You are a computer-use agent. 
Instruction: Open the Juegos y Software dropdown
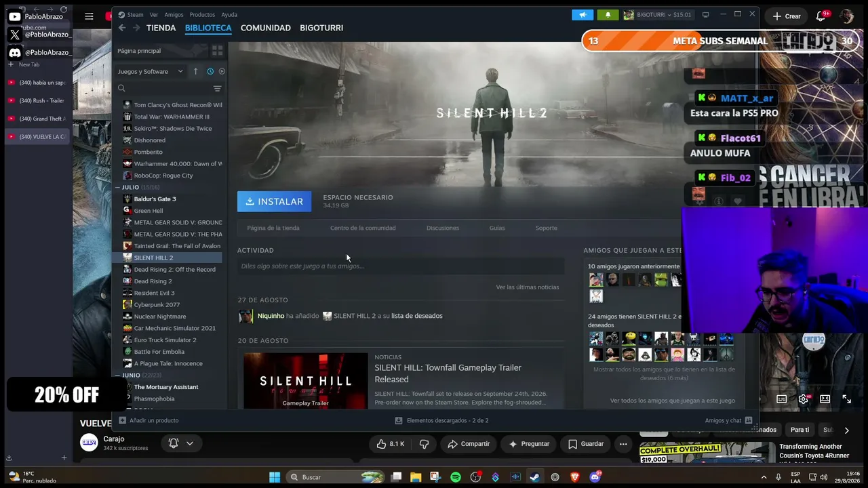(x=150, y=71)
